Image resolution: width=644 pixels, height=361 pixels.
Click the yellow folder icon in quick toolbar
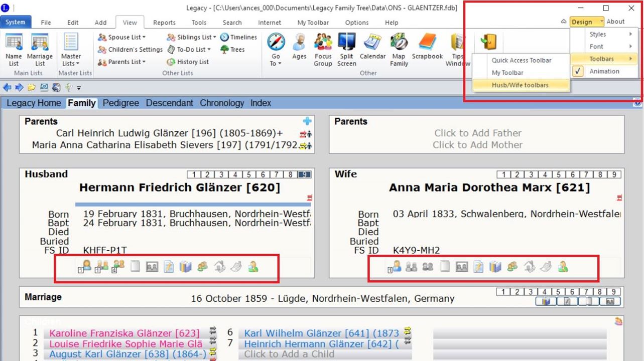click(x=31, y=88)
